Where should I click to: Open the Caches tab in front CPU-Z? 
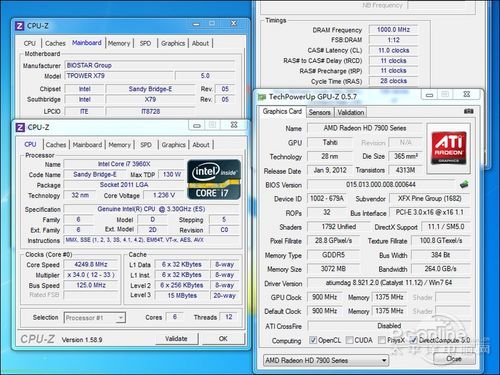pos(56,145)
